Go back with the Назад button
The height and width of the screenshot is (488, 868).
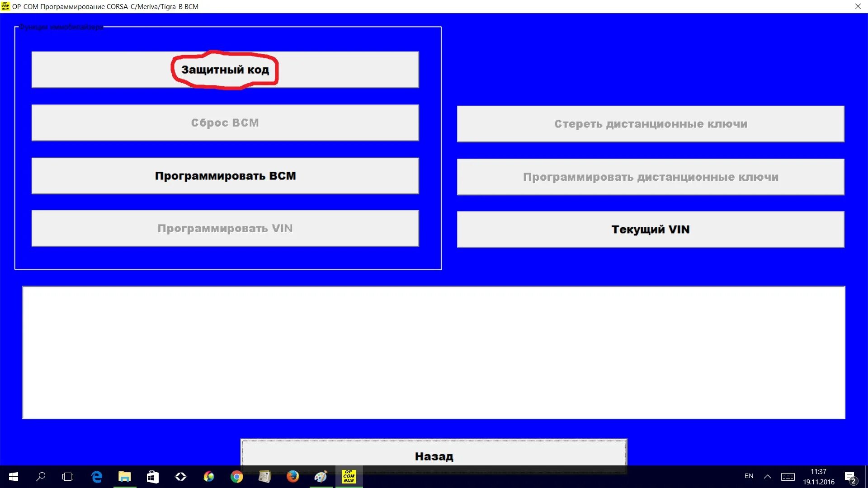point(434,453)
